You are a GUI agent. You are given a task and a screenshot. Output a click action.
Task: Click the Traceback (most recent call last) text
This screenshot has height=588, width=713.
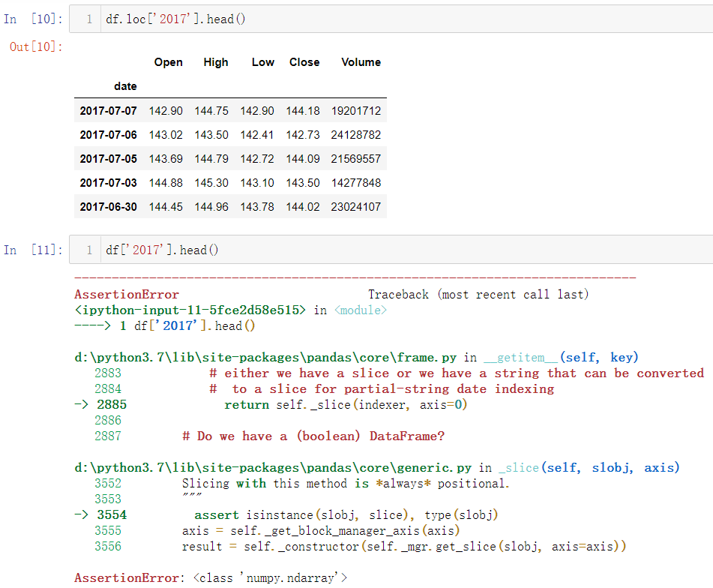[x=478, y=295]
